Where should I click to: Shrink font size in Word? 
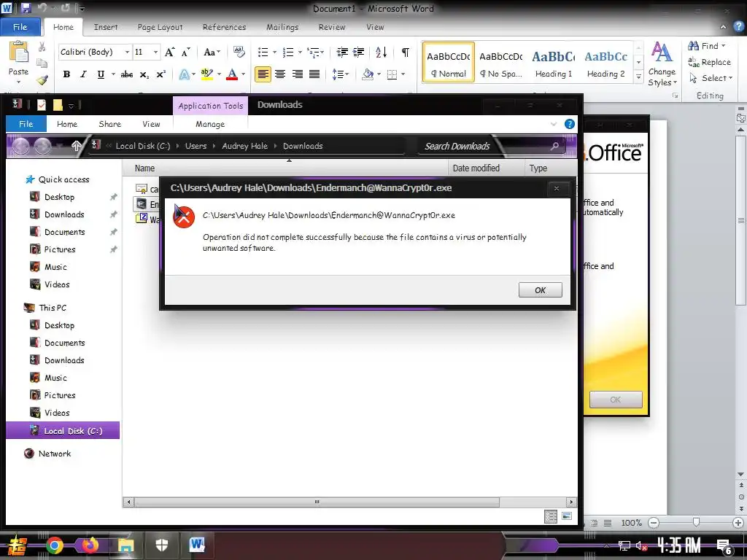pyautogui.click(x=186, y=52)
